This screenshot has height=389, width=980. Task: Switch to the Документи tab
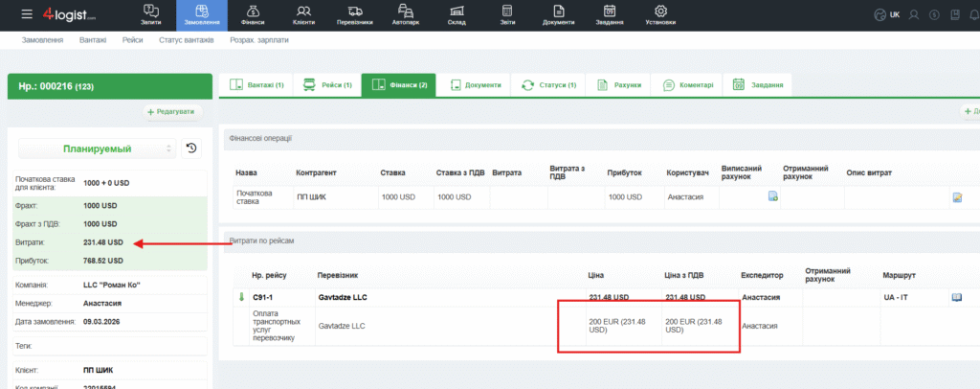[x=476, y=85]
